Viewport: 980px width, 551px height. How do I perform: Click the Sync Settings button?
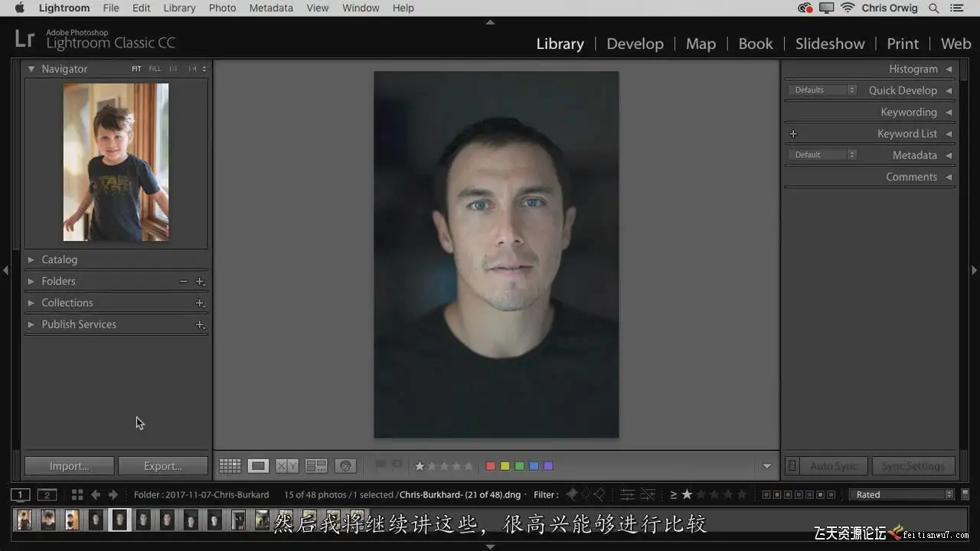(913, 466)
